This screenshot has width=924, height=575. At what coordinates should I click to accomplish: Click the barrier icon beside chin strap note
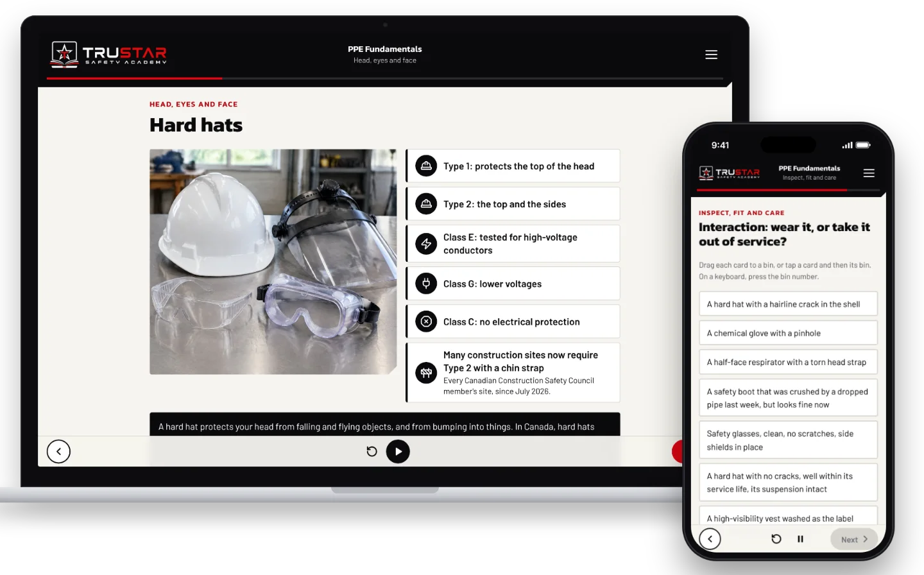(x=426, y=373)
